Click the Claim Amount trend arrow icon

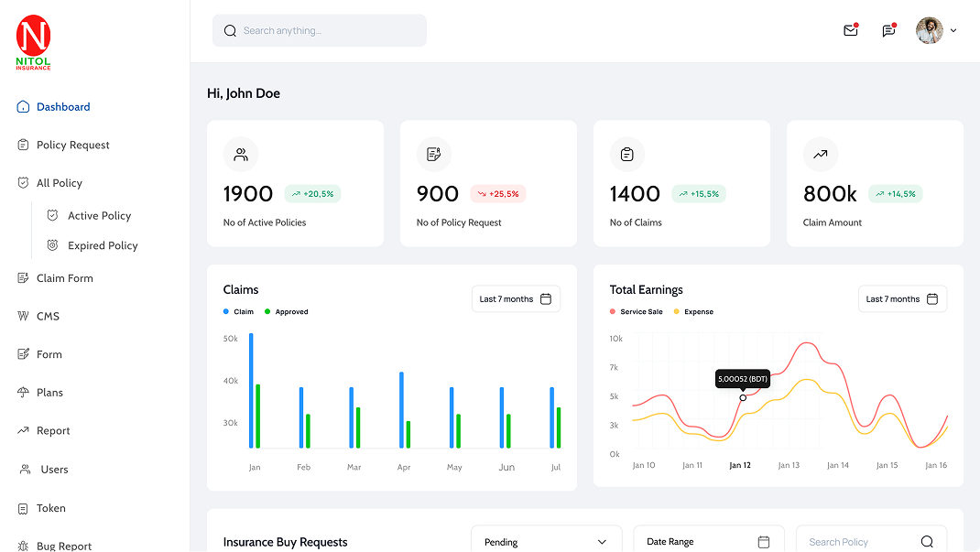(x=821, y=155)
